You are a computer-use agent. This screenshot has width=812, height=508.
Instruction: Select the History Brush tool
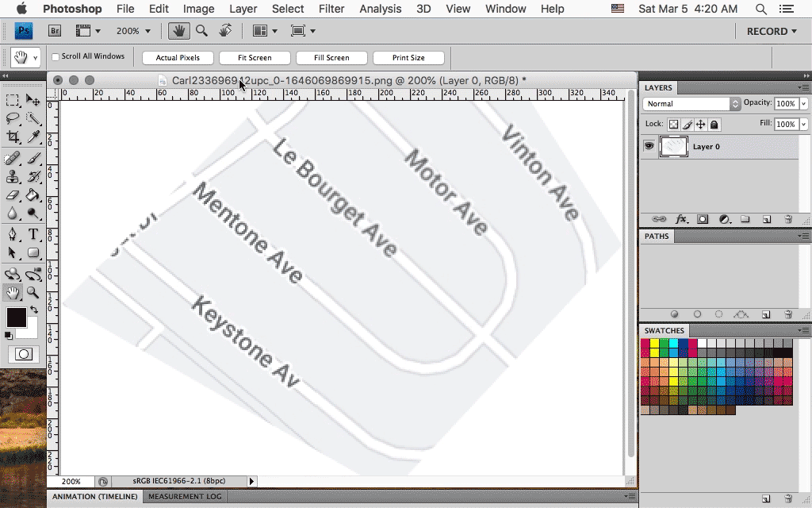point(33,176)
